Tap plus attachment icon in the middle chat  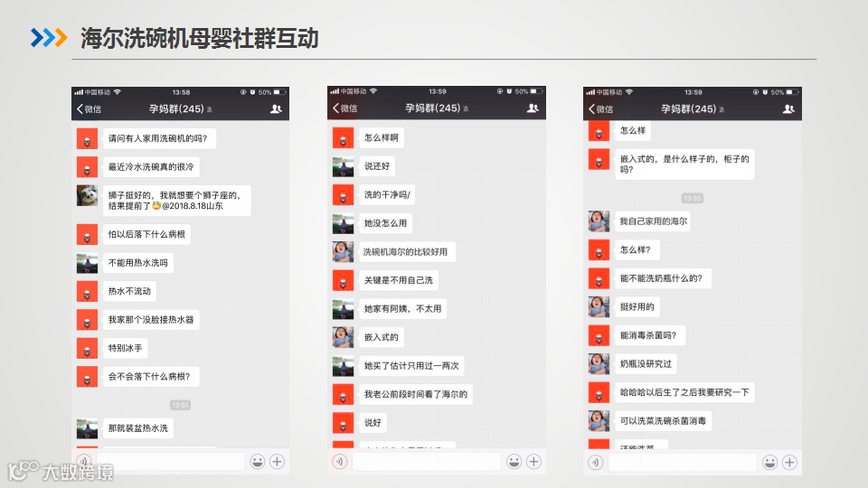click(533, 462)
